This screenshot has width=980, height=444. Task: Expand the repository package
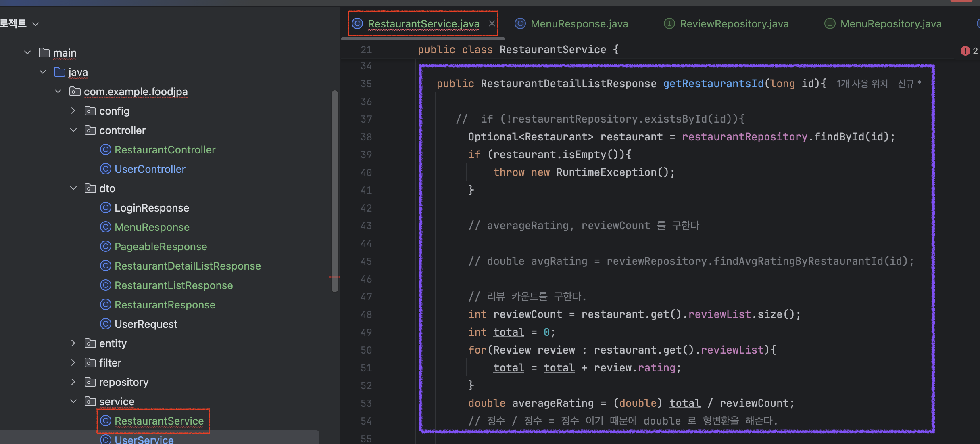(73, 382)
